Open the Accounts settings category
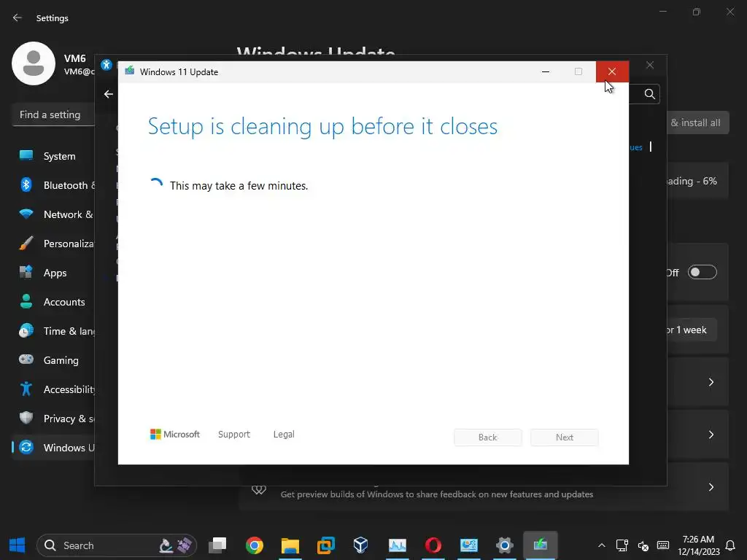747x560 pixels. [53, 302]
